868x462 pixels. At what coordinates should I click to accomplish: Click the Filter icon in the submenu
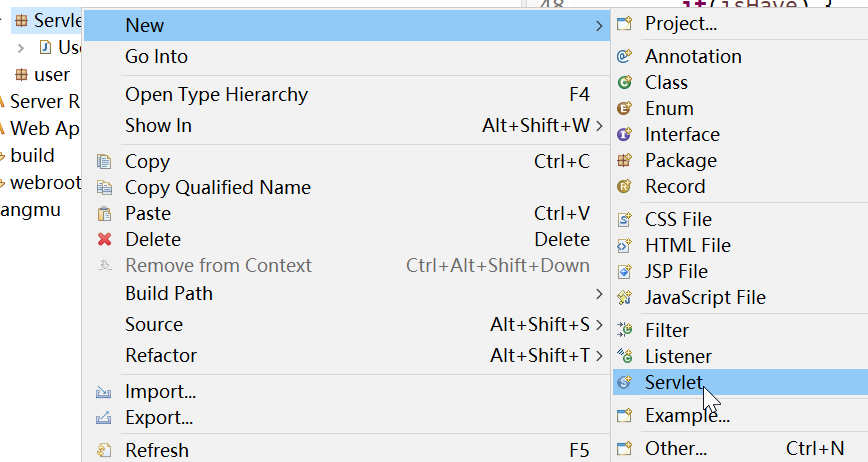[x=625, y=330]
